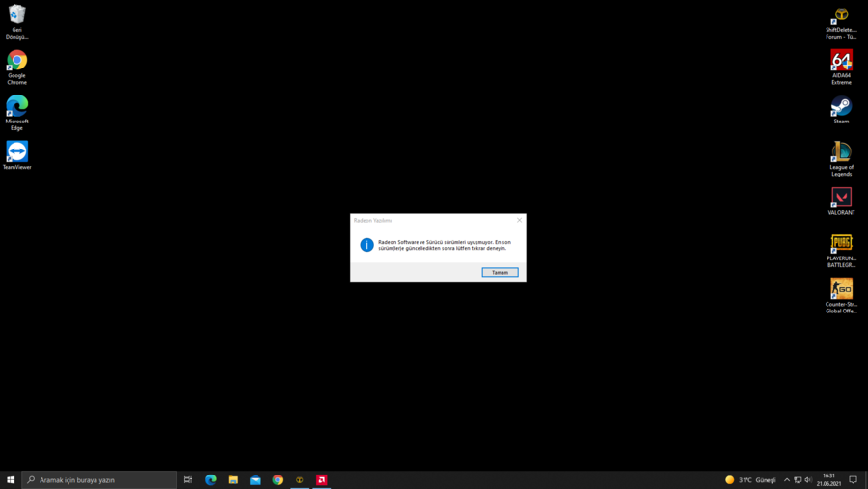The width and height of the screenshot is (868, 489).
Task: Select the VALORANT desktop shortcut
Action: point(841,201)
